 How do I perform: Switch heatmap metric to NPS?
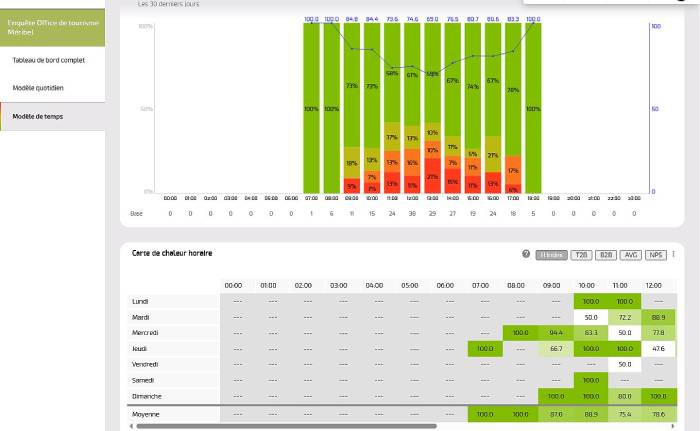[656, 254]
